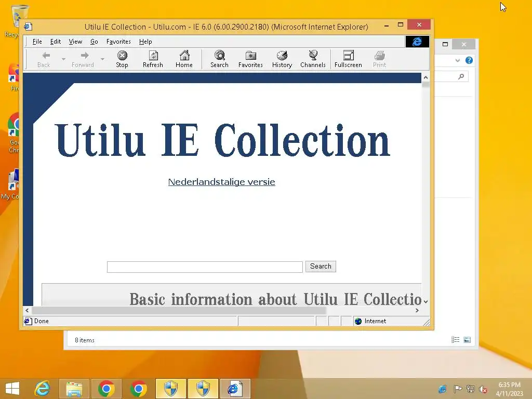
Task: Click the Back toolbar button
Action: [44, 59]
